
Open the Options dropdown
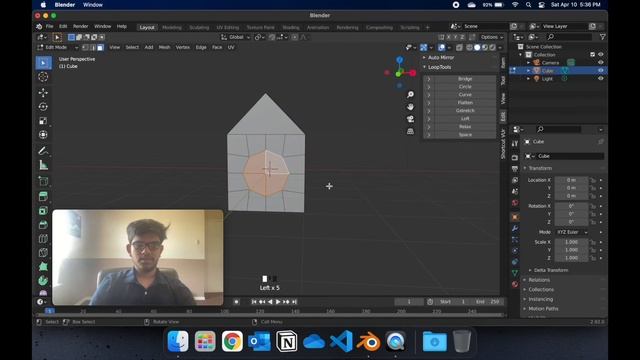pyautogui.click(x=492, y=37)
